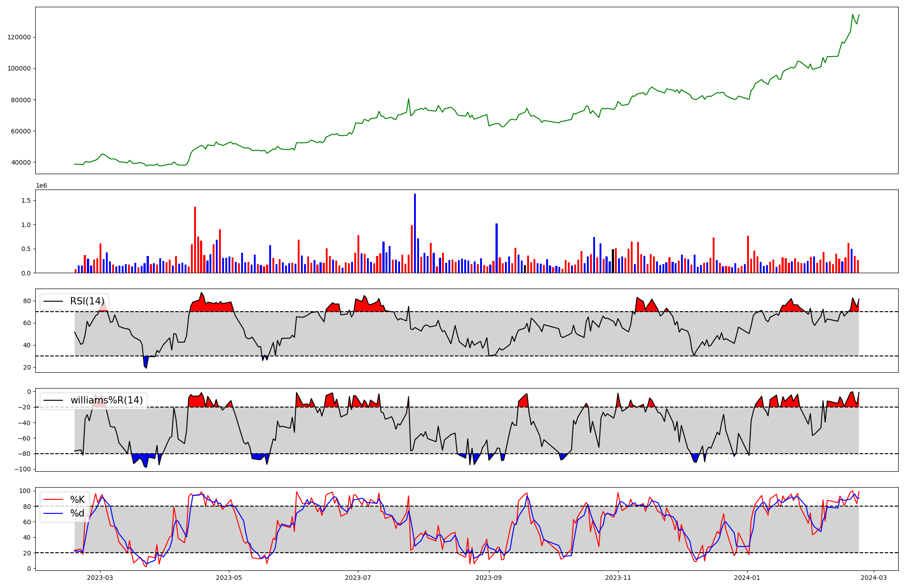This screenshot has height=588, width=905.
Task: Click the blue %d legend line sample
Action: (x=53, y=513)
